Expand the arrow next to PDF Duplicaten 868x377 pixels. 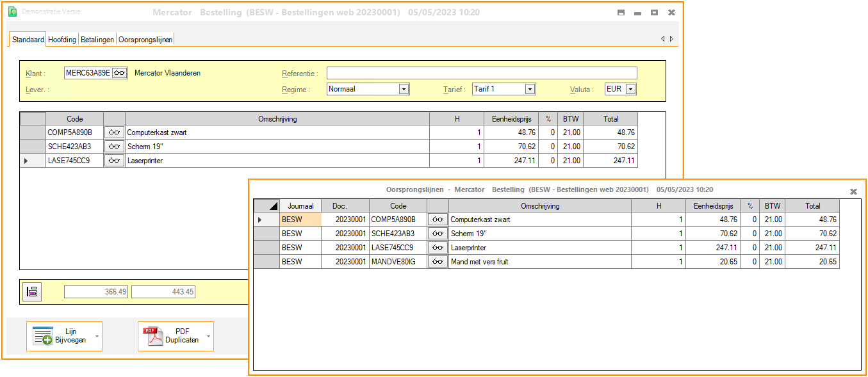[x=208, y=336]
